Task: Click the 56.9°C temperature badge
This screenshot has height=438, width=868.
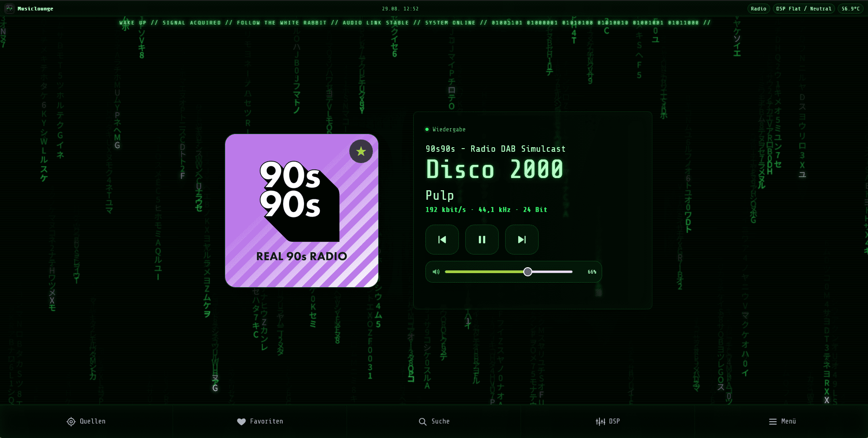Action: pyautogui.click(x=850, y=9)
